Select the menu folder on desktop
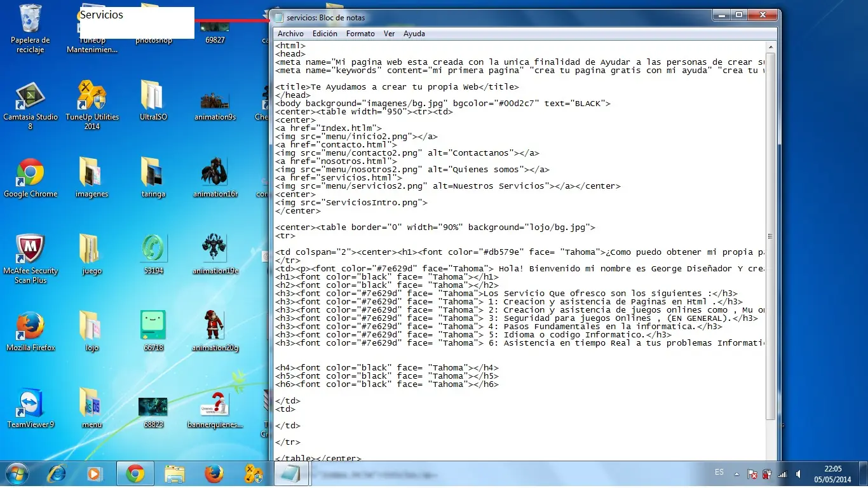 coord(92,409)
